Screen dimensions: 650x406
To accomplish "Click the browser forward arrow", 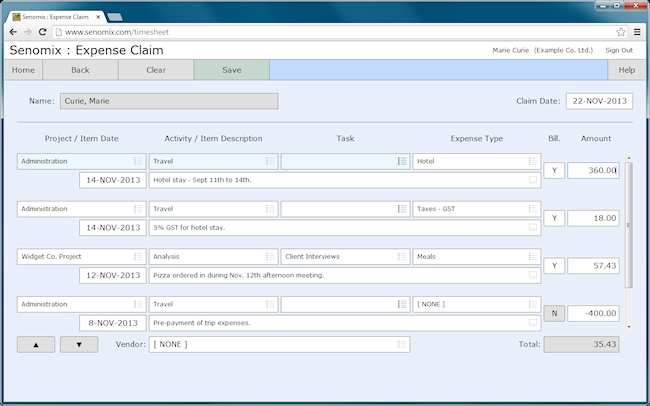I will [x=28, y=32].
